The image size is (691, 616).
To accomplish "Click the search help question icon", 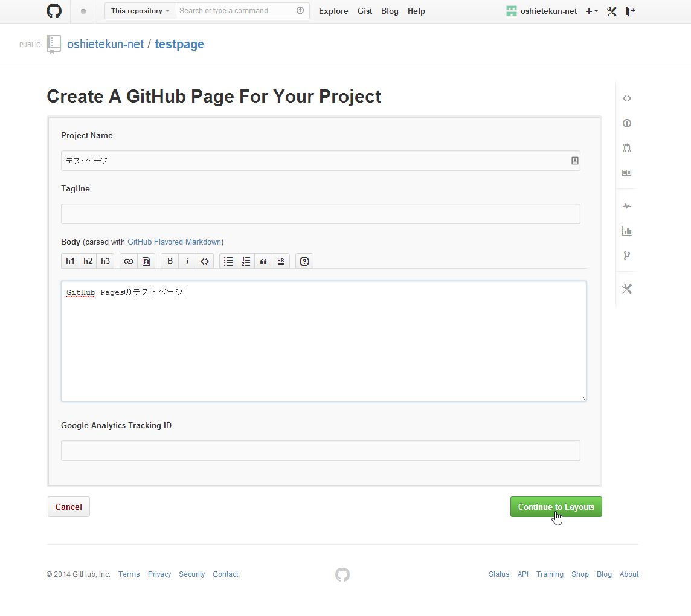I will [x=300, y=11].
